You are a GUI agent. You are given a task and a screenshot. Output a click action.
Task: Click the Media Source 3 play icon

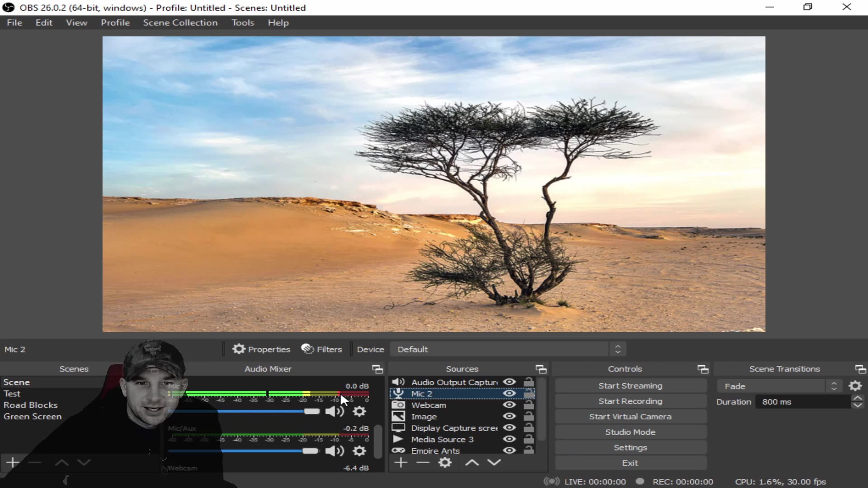[399, 439]
